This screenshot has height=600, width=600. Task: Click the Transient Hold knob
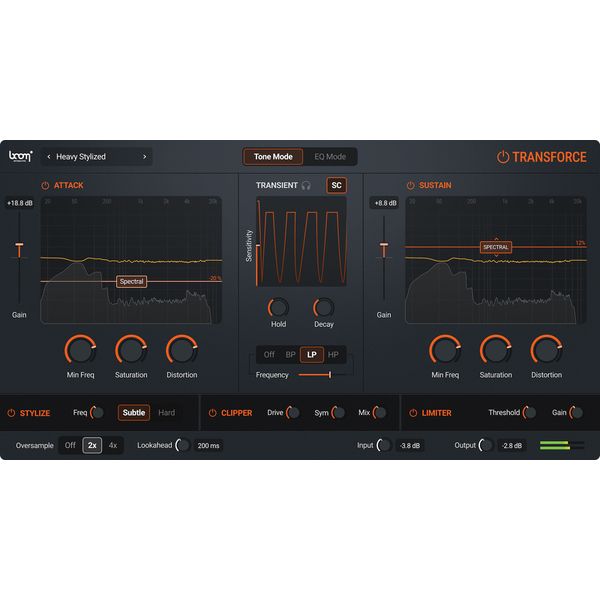click(x=278, y=308)
